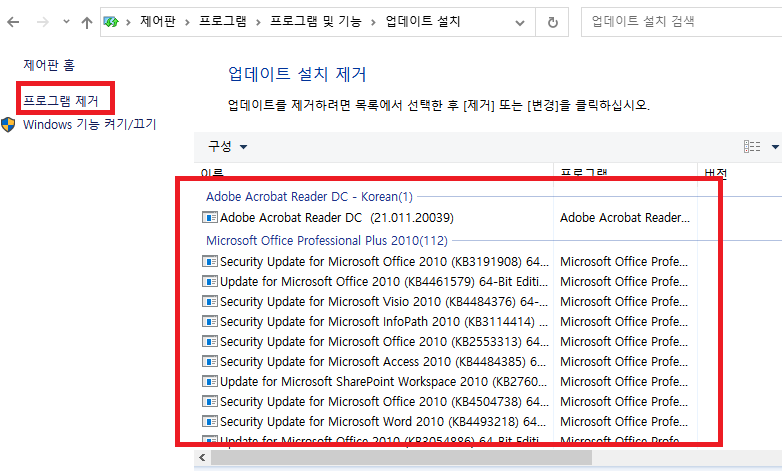Click shield icon beside Windows 기능 켜기/끄기
782x471 pixels.
pyautogui.click(x=8, y=124)
